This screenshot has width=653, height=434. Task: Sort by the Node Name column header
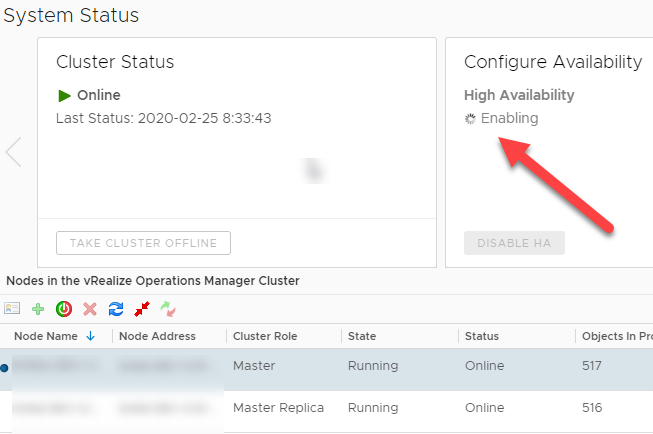tap(47, 336)
